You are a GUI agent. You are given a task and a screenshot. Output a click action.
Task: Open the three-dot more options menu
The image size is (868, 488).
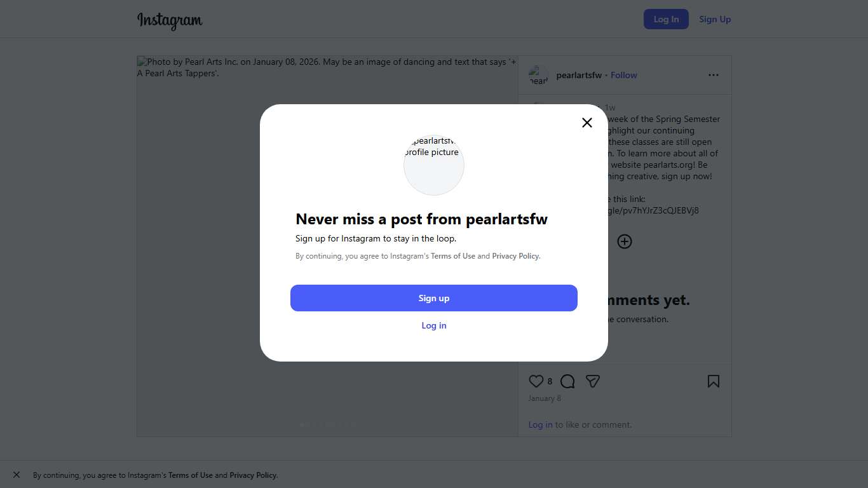714,75
